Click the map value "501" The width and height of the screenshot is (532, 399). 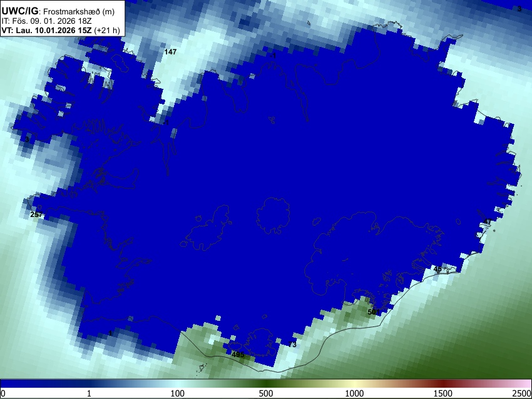(x=374, y=311)
